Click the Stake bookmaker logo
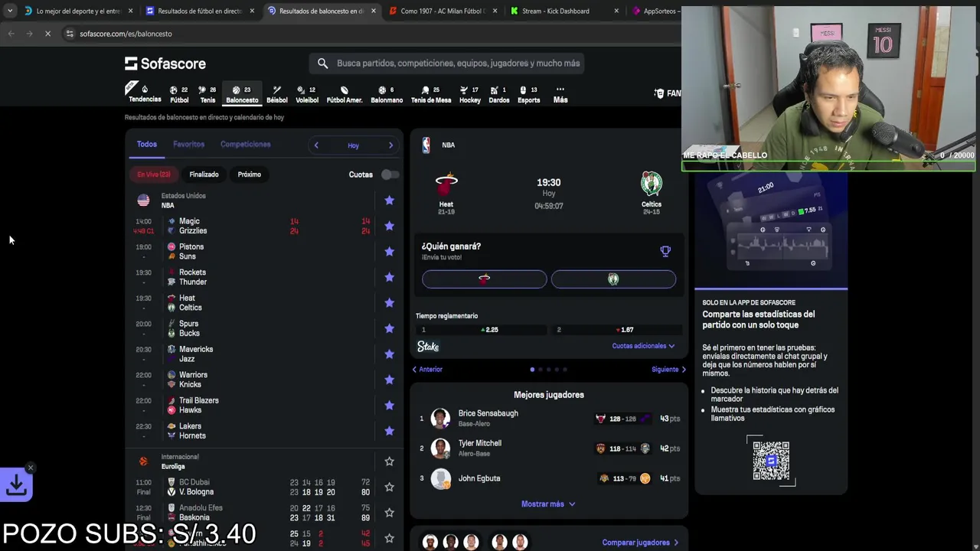The height and width of the screenshot is (551, 980). tap(428, 347)
